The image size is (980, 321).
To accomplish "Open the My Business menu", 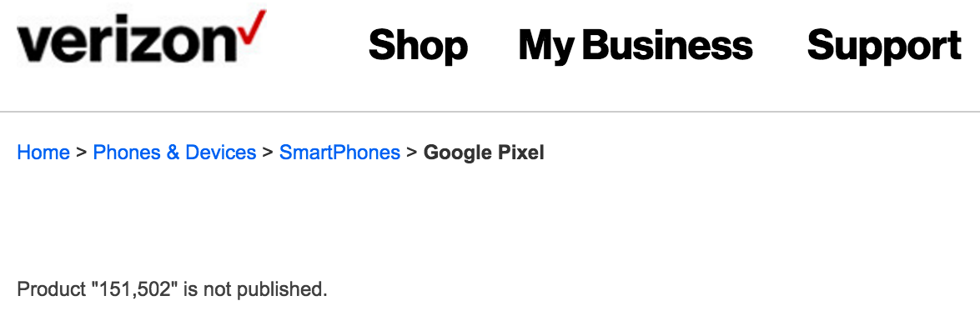I will [636, 47].
